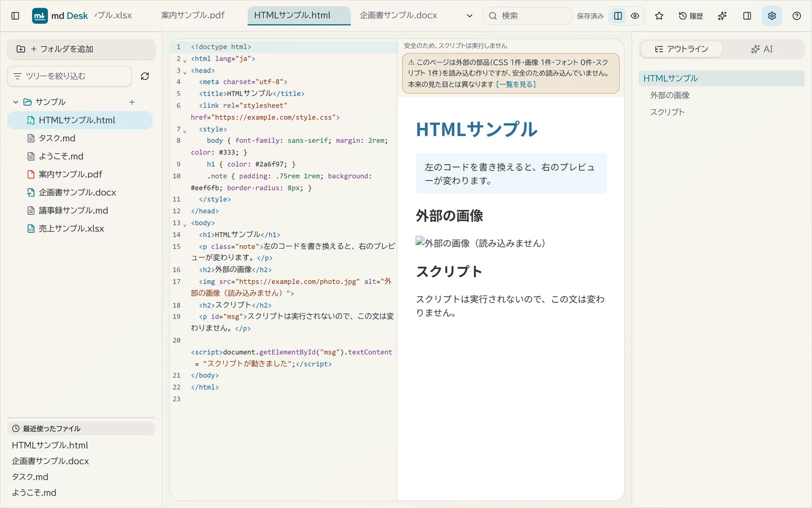Image resolution: width=812 pixels, height=508 pixels.
Task: Fold the html tag at line 2
Action: tap(185, 60)
